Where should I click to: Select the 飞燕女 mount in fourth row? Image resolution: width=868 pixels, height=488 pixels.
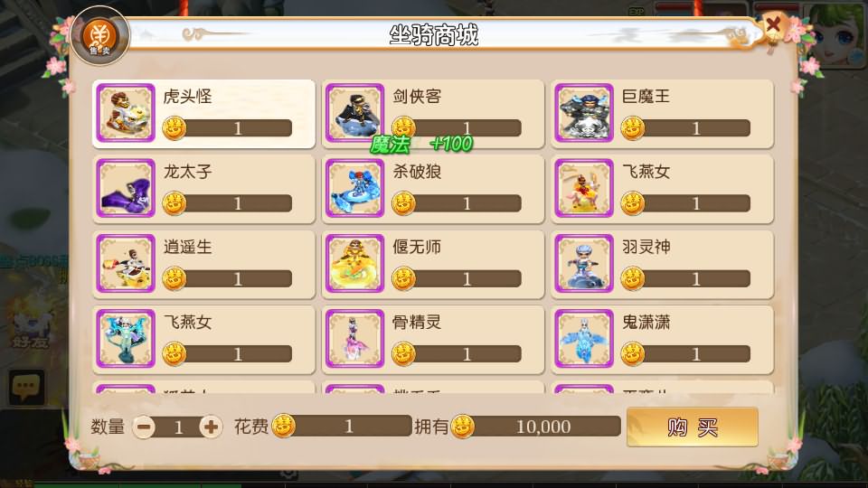pyautogui.click(x=126, y=339)
